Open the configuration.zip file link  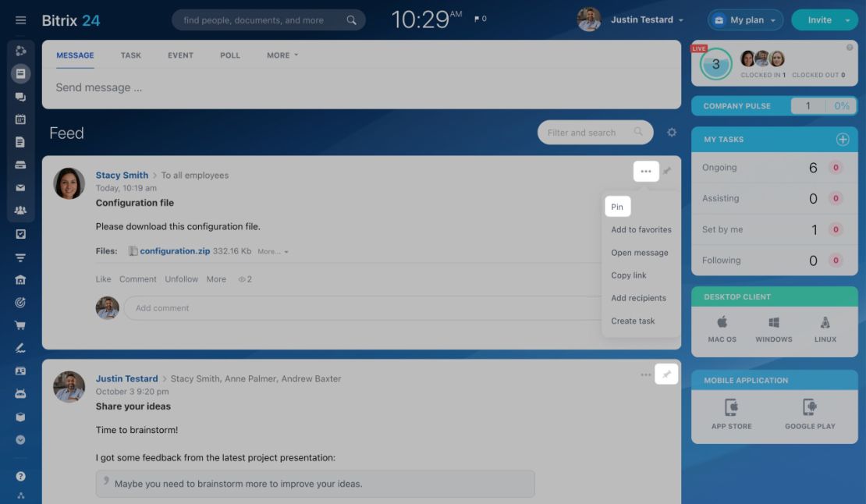click(x=175, y=251)
